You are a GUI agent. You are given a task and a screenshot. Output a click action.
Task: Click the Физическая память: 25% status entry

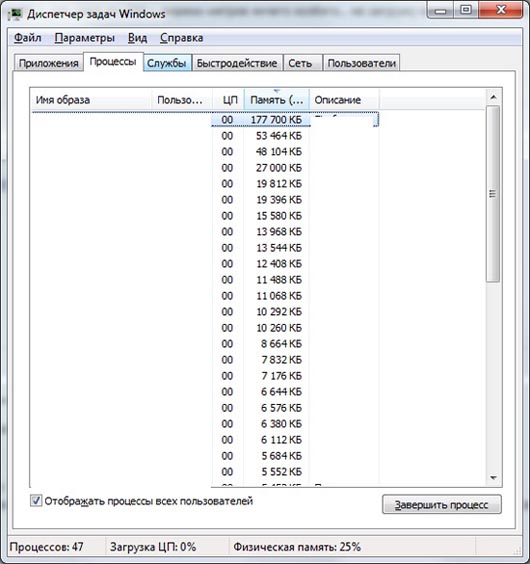coord(297,547)
